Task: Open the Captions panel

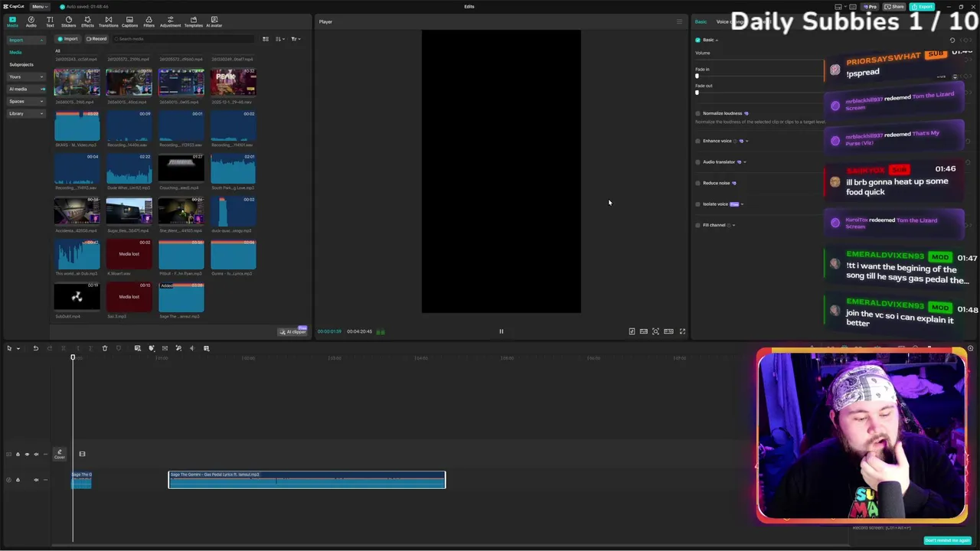Action: point(129,21)
